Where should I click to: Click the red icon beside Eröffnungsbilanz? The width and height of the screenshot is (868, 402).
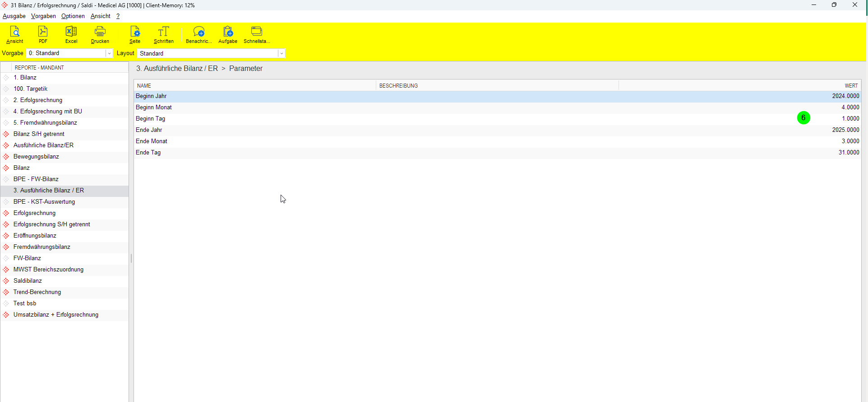pos(6,236)
